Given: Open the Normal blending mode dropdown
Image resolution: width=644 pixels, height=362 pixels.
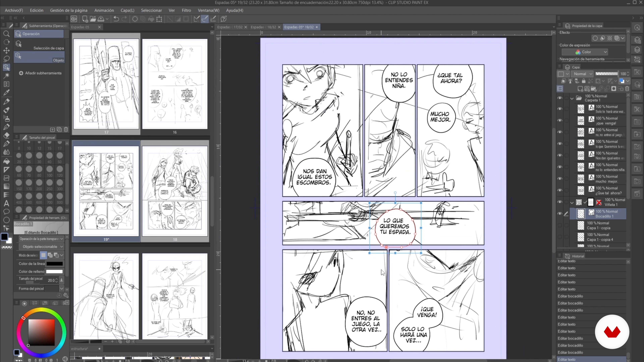Looking at the screenshot, I should coord(582,74).
